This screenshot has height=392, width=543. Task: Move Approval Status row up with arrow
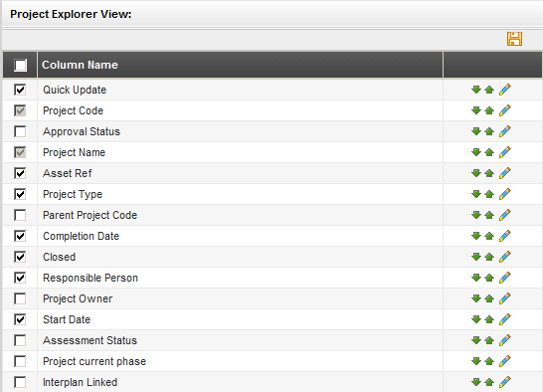click(489, 131)
